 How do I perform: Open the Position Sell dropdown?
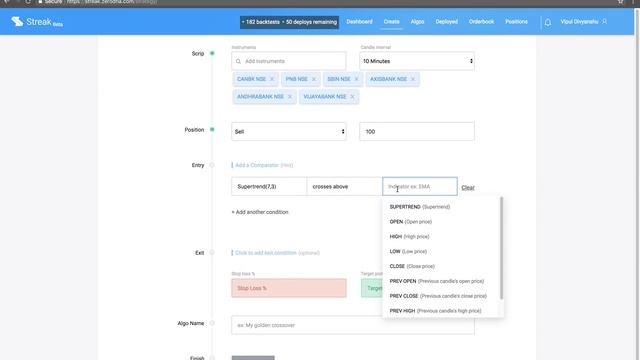pos(289,131)
